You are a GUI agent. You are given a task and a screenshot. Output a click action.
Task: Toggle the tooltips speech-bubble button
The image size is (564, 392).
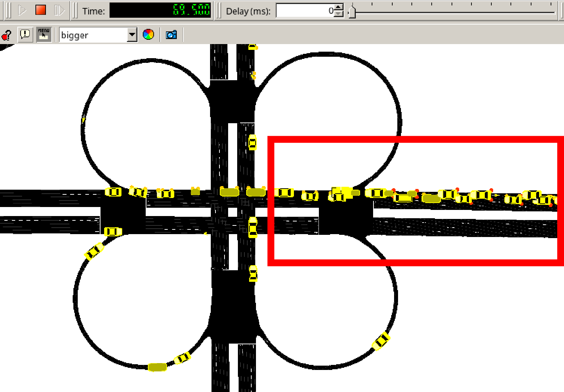pyautogui.click(x=25, y=35)
